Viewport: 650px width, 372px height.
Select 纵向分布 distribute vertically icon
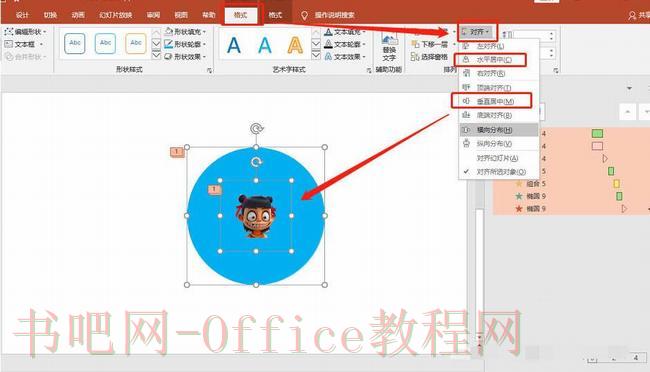466,143
